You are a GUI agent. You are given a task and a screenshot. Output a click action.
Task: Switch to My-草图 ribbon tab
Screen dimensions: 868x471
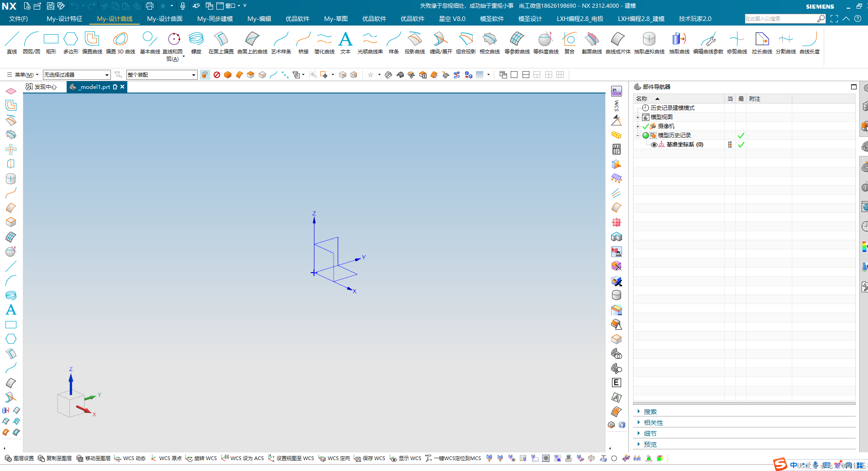click(x=336, y=19)
